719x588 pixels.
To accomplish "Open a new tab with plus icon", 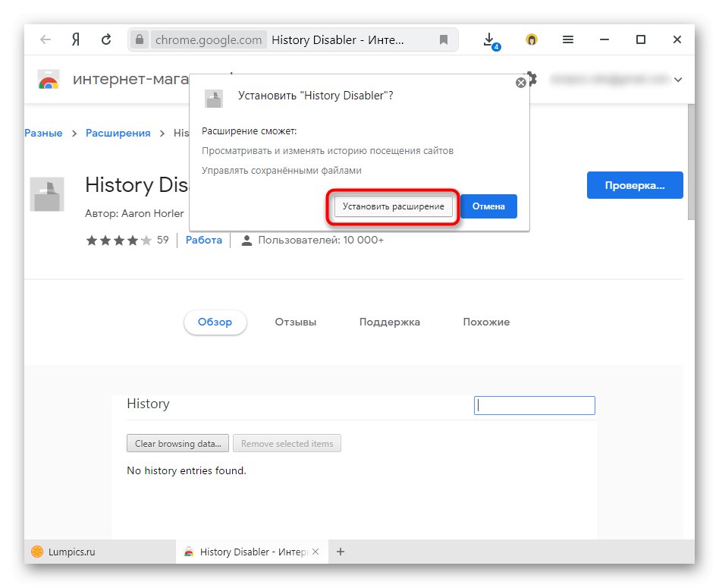I will [341, 552].
